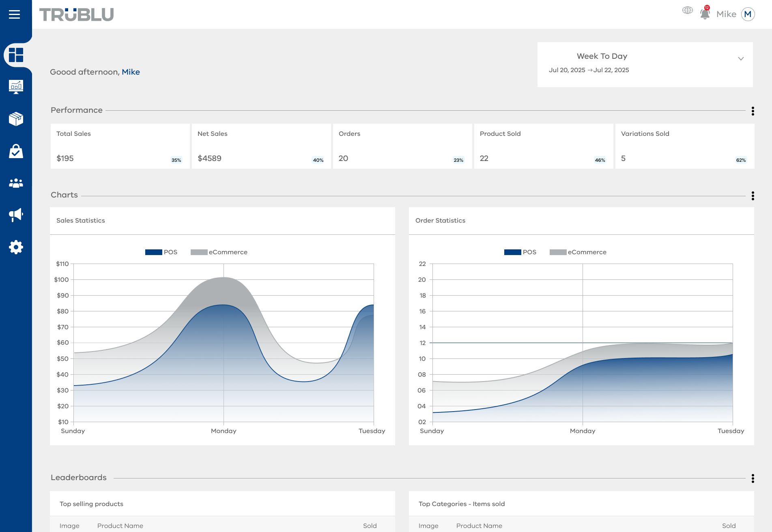Open the marketing megaphone icon
Image resolution: width=772 pixels, height=532 pixels.
click(16, 215)
